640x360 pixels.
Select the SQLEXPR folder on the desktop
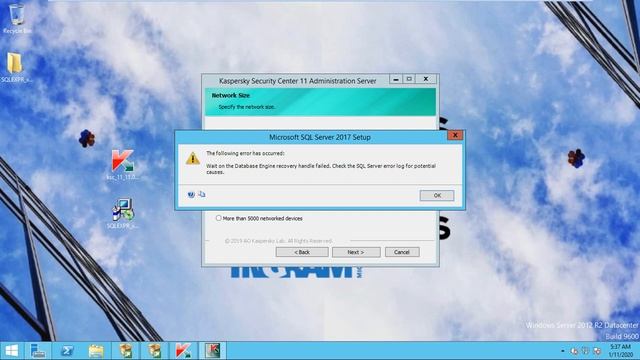pyautogui.click(x=16, y=68)
